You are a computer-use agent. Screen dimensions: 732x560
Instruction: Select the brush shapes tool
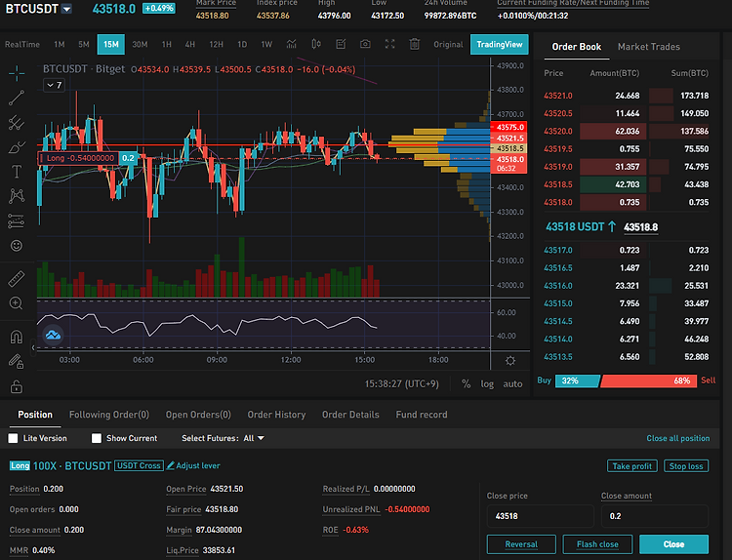17,147
